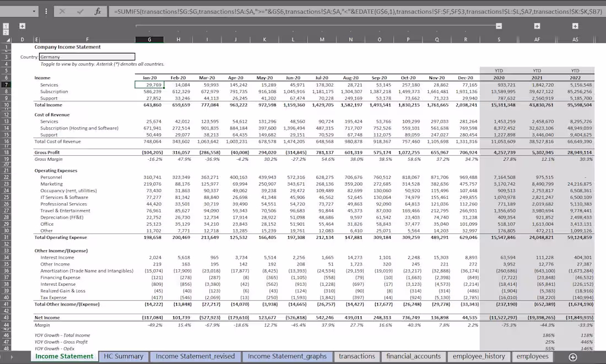This screenshot has height=364, width=606.
Task: Click the sheet tab scroll arrow
Action: (x=11, y=357)
